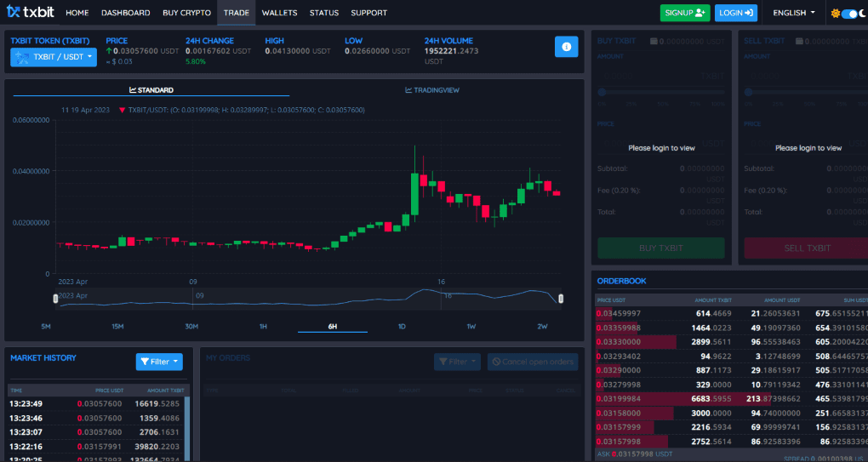Click the 24H CHANGE 5.80% value
868x462 pixels.
[x=196, y=61]
